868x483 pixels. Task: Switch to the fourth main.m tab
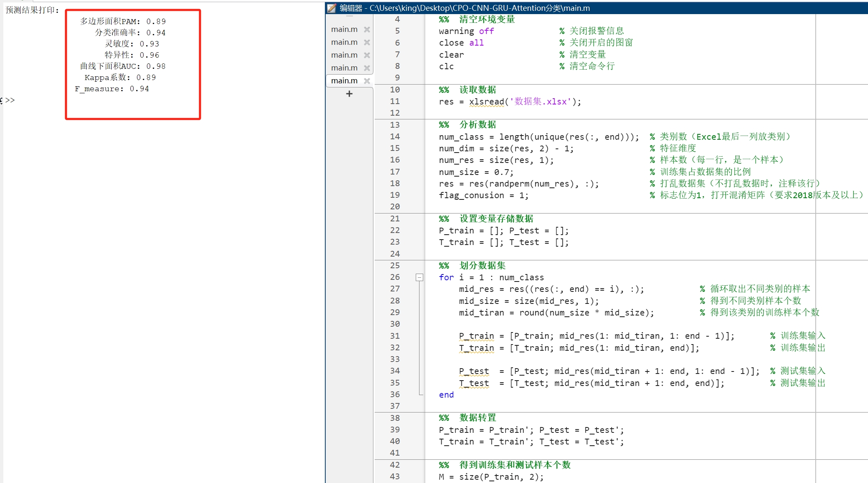point(344,68)
